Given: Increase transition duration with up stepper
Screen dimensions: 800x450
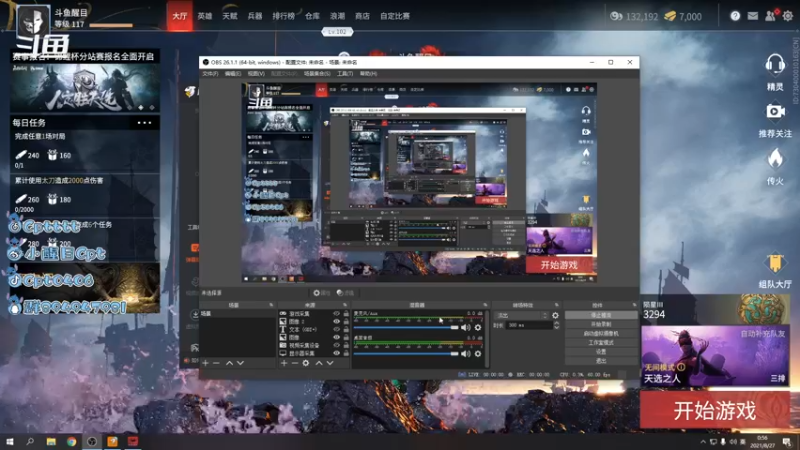Looking at the screenshot, I should tap(556, 323).
